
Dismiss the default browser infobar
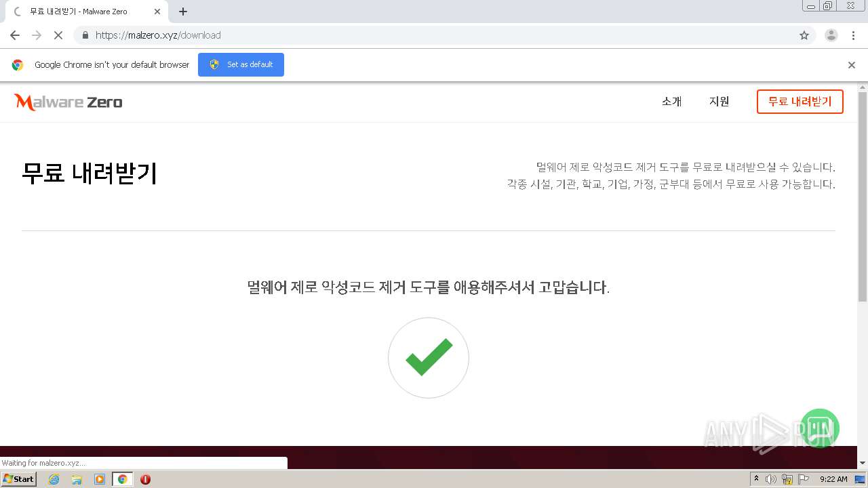(852, 65)
